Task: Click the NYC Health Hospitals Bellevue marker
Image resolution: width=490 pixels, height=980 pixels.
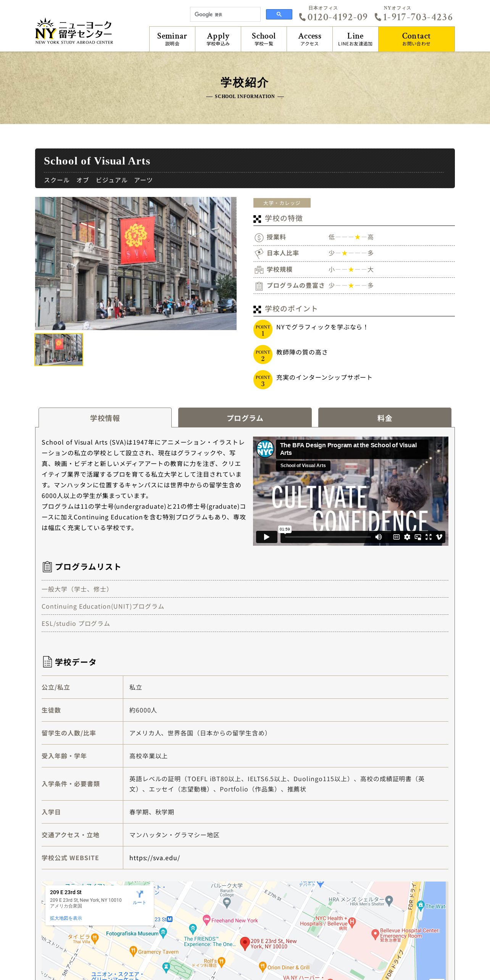Action: click(x=352, y=923)
